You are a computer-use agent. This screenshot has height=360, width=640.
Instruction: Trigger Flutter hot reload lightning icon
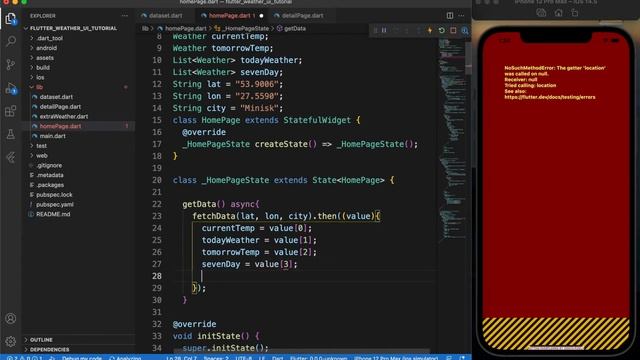tap(430, 30)
